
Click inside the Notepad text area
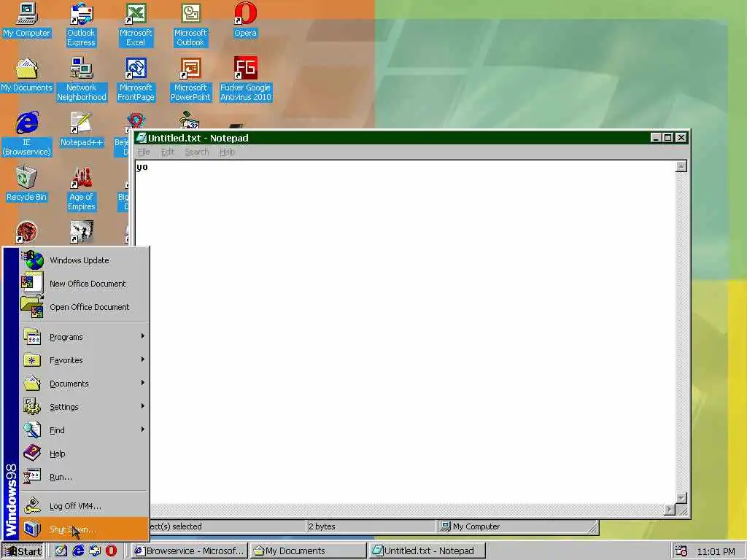tap(405, 332)
